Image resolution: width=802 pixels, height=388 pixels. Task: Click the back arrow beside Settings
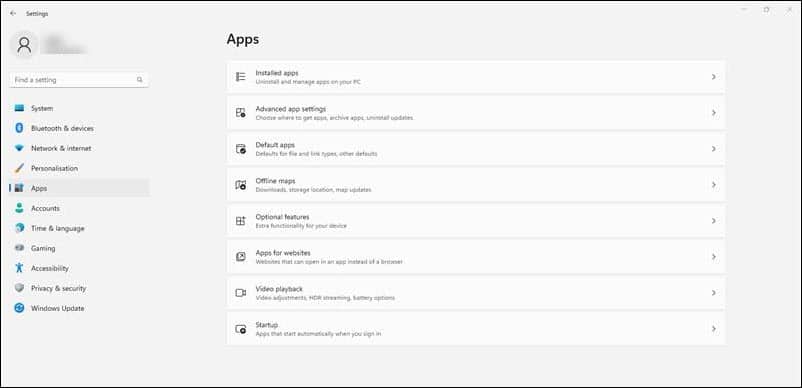coord(13,14)
